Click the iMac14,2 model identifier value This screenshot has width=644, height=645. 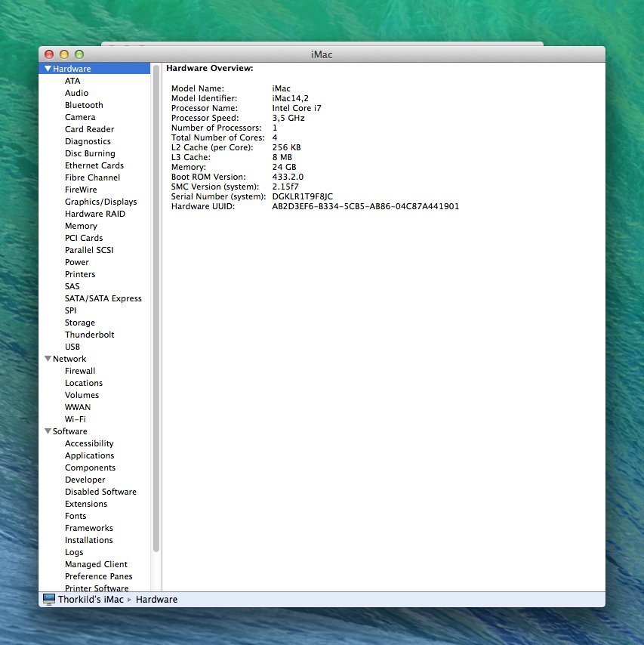[291, 98]
